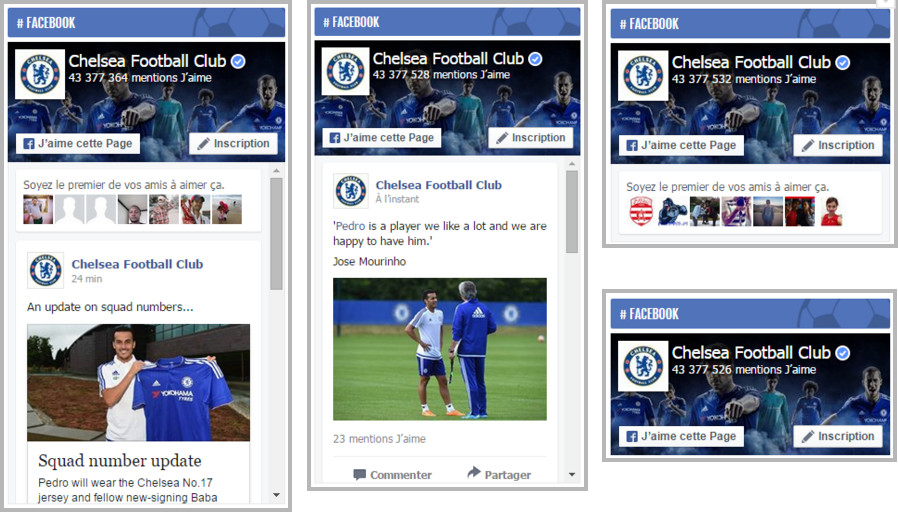Click the share arrow icon beside Partager

(474, 472)
